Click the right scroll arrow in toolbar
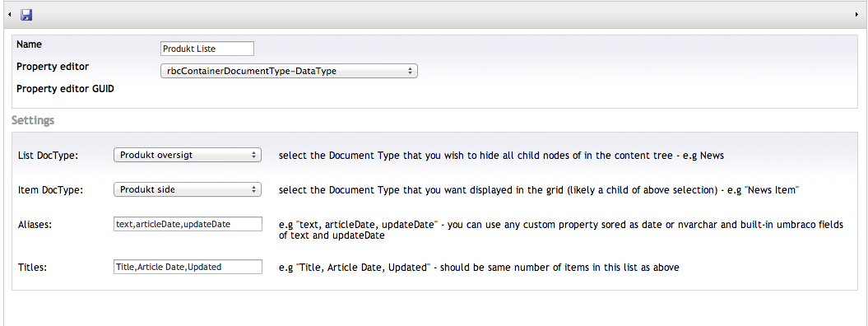 857,15
